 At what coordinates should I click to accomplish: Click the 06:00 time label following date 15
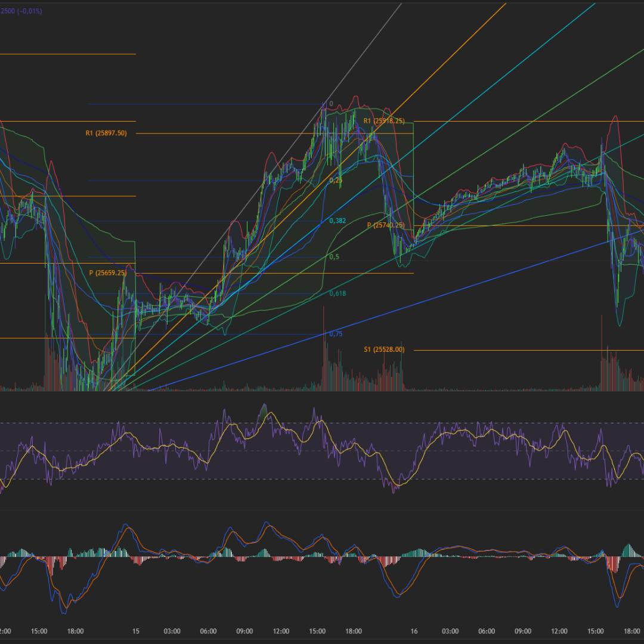tap(208, 631)
